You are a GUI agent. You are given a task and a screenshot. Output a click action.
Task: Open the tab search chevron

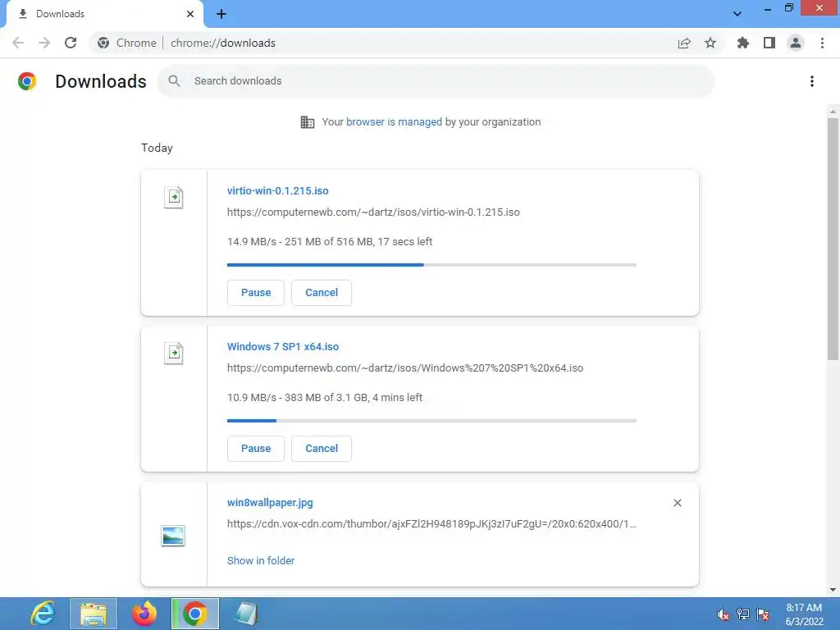tap(737, 13)
